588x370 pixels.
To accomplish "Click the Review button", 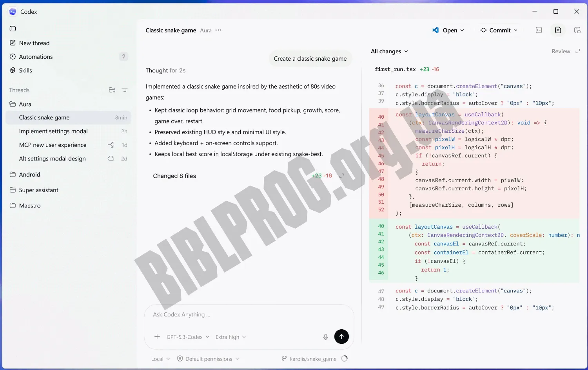I will coord(561,51).
